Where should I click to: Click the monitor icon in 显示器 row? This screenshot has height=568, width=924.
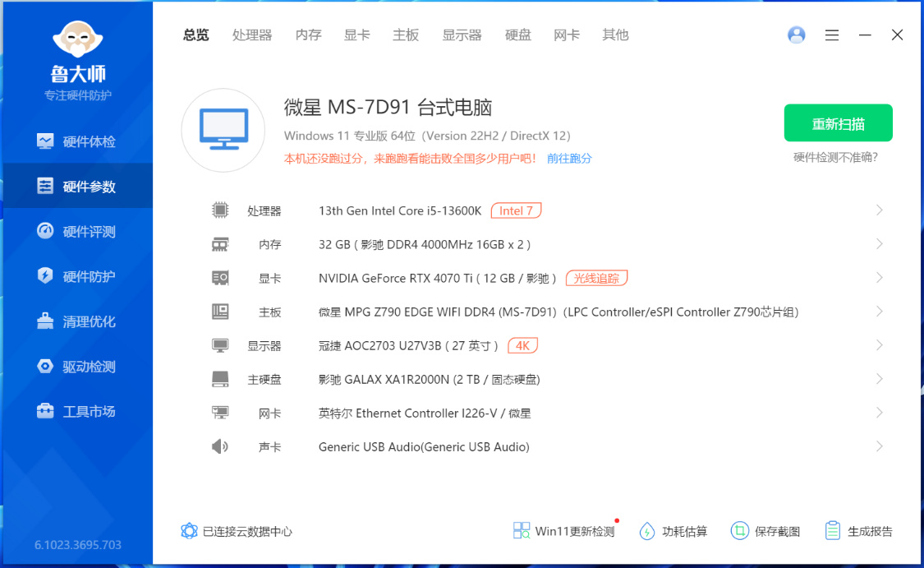click(x=220, y=345)
